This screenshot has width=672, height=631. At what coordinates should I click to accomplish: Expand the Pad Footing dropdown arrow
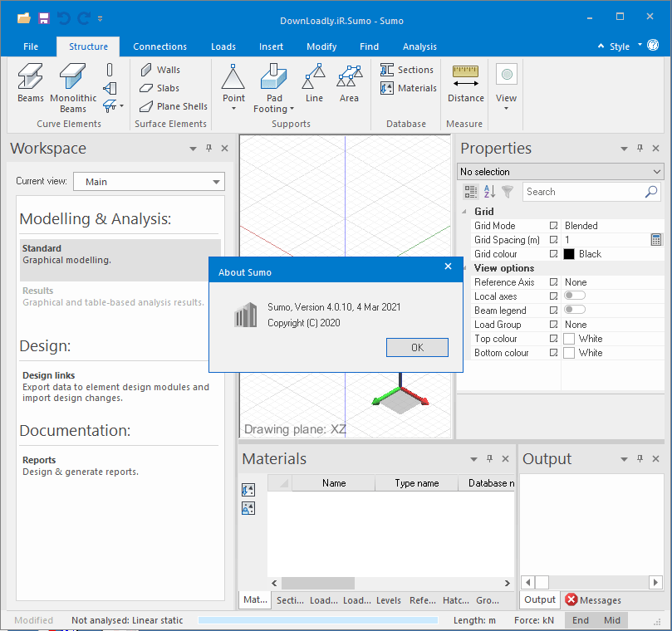coord(292,109)
